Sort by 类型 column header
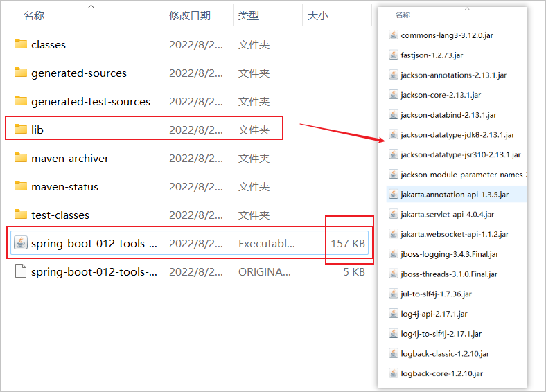This screenshot has width=546, height=392. click(249, 16)
